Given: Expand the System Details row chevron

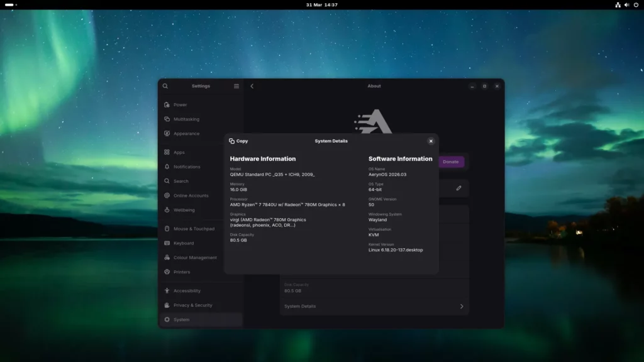Looking at the screenshot, I should 461,306.
